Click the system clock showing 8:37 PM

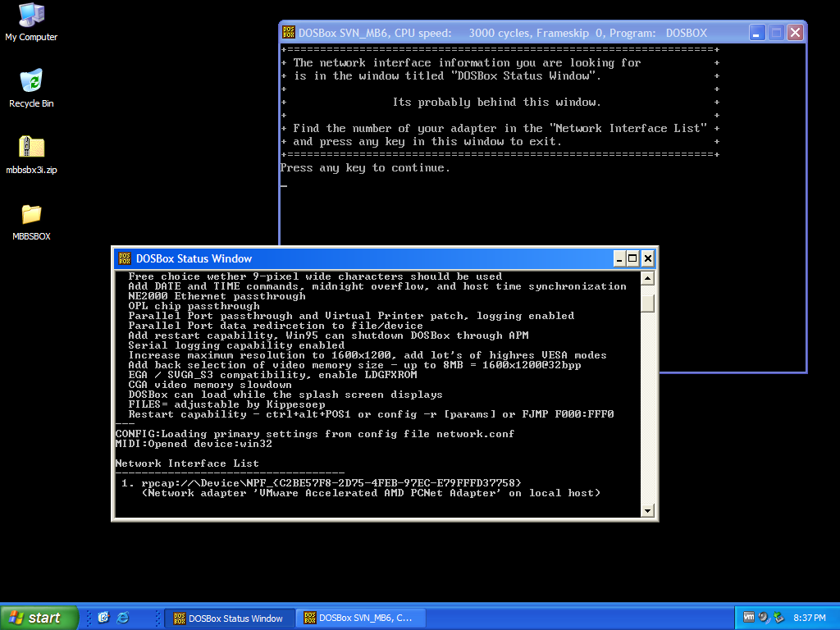click(810, 618)
